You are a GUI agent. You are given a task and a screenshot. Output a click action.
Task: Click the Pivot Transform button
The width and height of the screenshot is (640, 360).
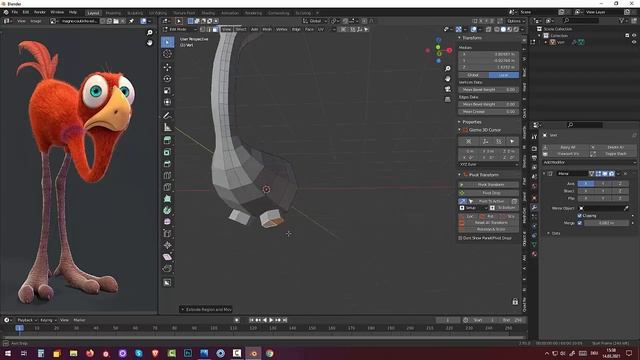pyautogui.click(x=488, y=184)
